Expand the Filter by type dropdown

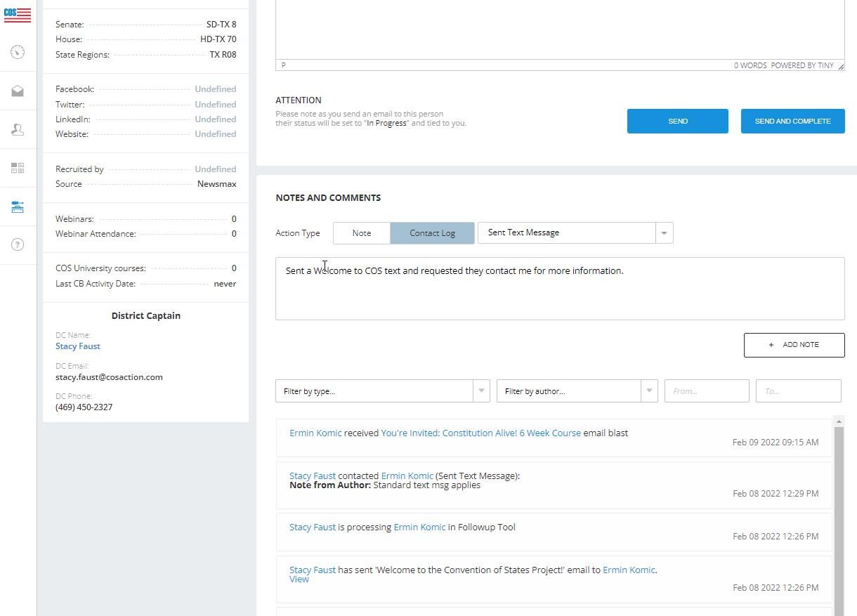tap(382, 391)
